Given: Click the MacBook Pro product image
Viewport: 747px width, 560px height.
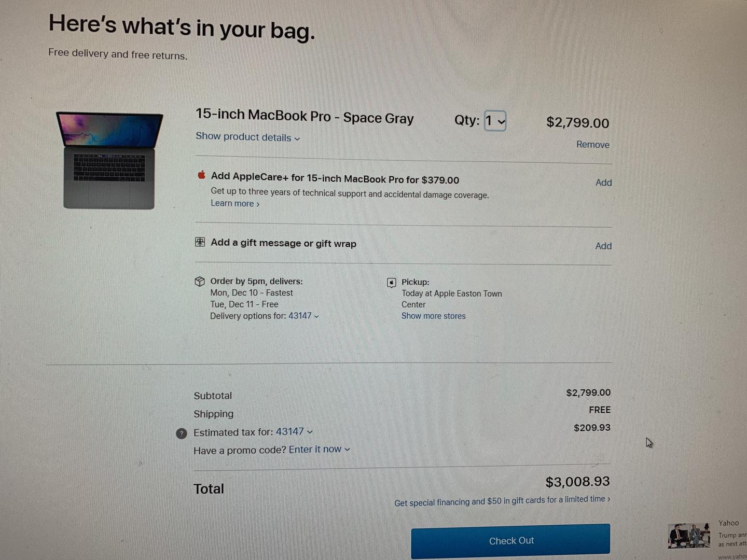Looking at the screenshot, I should point(109,160).
